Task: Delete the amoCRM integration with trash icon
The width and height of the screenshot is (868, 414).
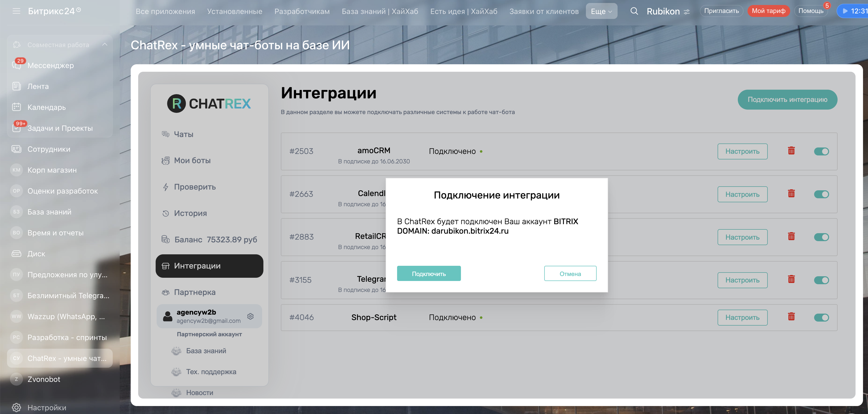Action: pyautogui.click(x=791, y=151)
